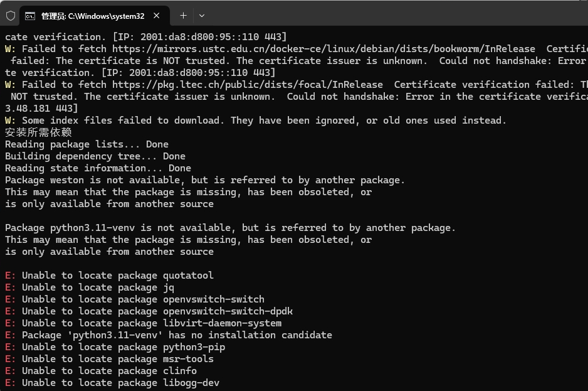The image size is (588, 391).
Task: Open a new tab with the plus button
Action: click(x=183, y=16)
